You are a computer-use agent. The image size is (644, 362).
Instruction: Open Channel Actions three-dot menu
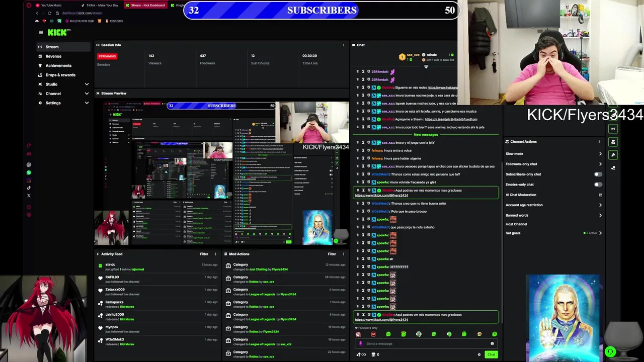(x=599, y=142)
